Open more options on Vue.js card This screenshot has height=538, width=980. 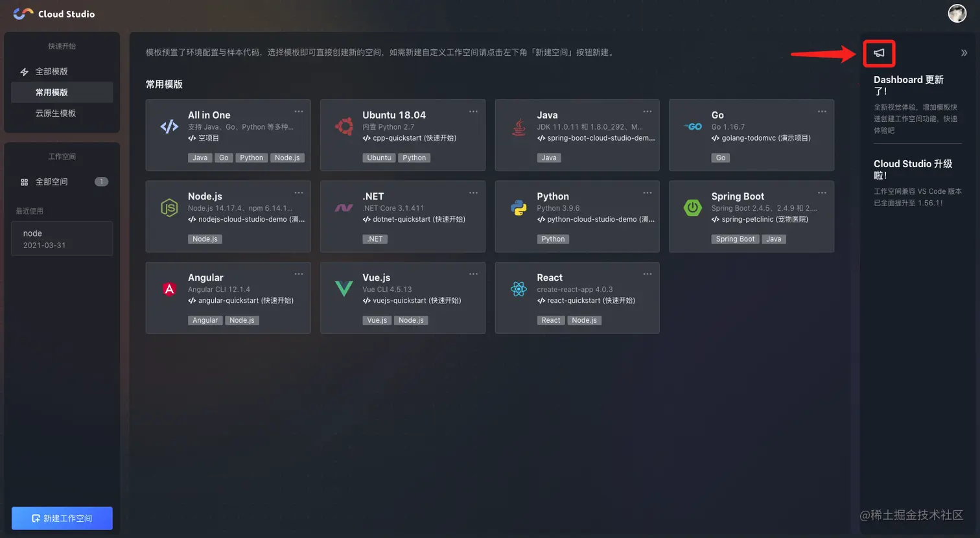pyautogui.click(x=473, y=274)
